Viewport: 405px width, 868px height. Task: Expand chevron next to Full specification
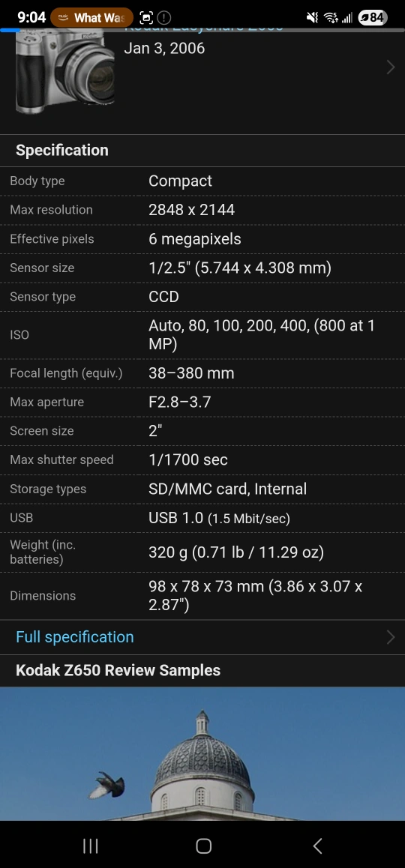tap(391, 637)
